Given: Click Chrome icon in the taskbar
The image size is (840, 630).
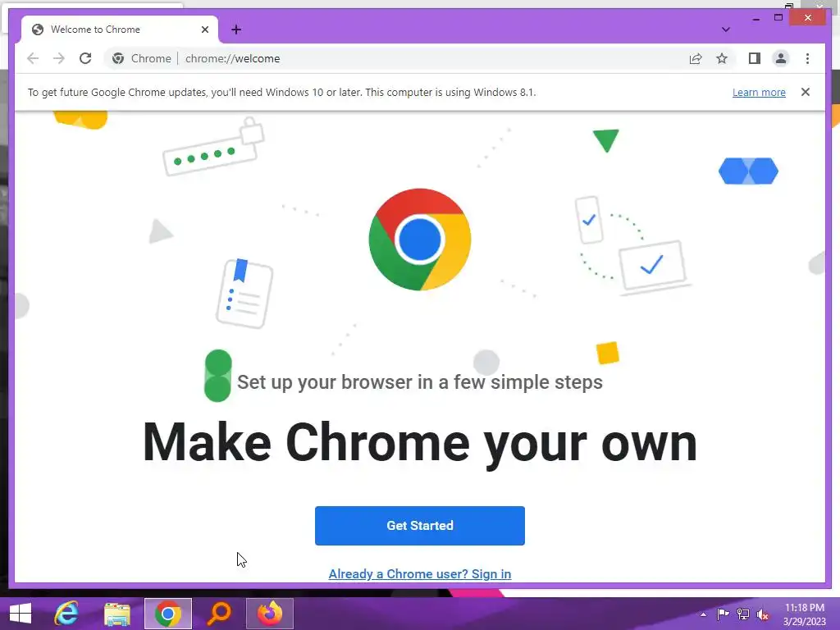Looking at the screenshot, I should click(x=167, y=614).
